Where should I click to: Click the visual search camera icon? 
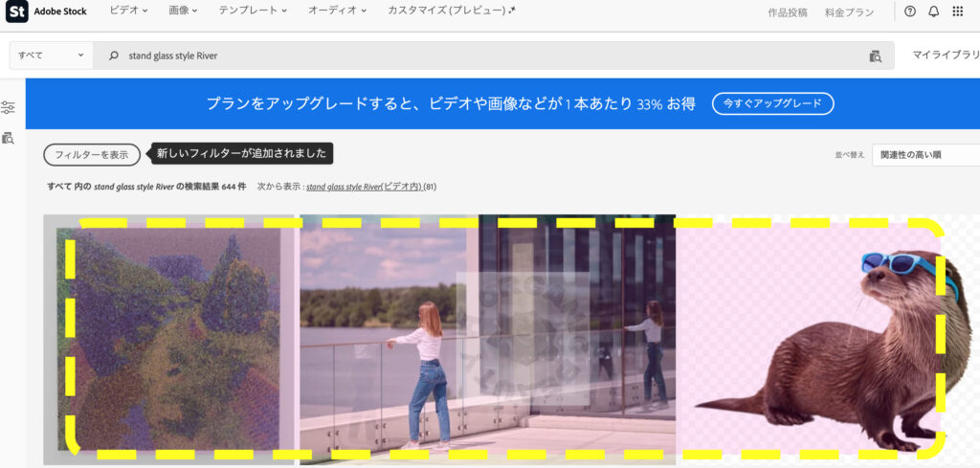pyautogui.click(x=875, y=56)
